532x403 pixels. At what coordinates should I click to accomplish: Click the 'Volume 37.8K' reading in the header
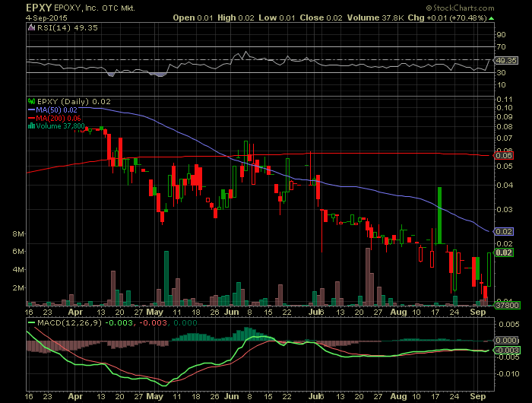pos(375,17)
